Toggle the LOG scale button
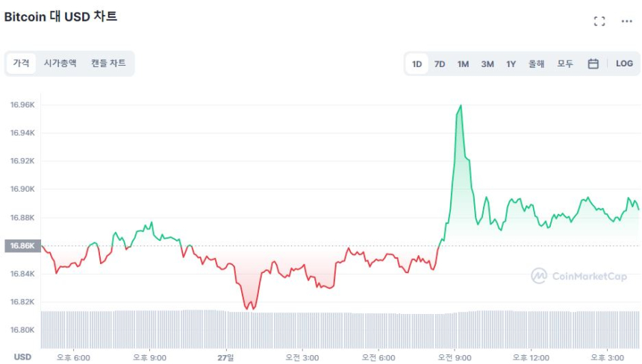Viewport: 642px width, 364px height. coord(624,64)
